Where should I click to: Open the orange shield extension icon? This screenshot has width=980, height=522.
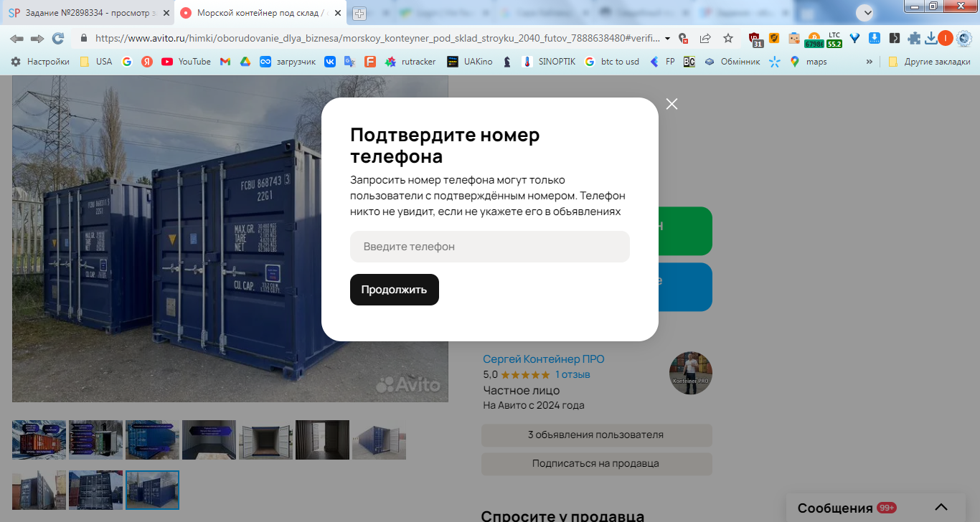pyautogui.click(x=774, y=39)
